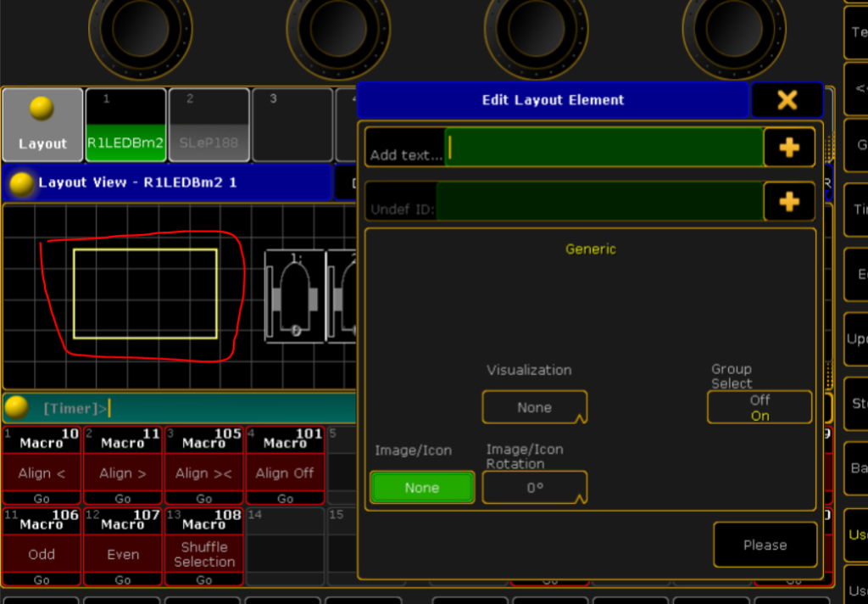Screen dimensions: 868x604
Task: Click the leftmost encoder knob
Action: click(140, 29)
